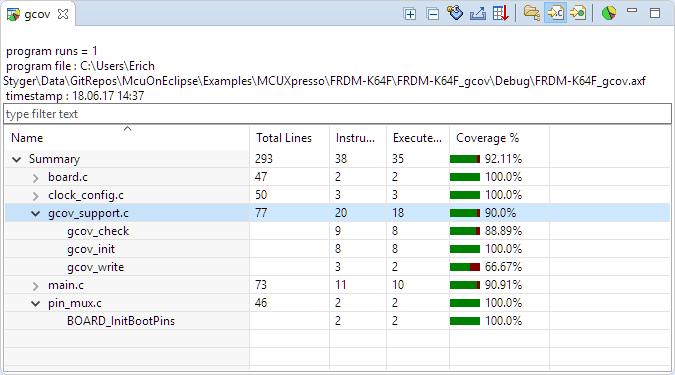
Task: Sort by Instrumented lines column header
Action: [358, 138]
